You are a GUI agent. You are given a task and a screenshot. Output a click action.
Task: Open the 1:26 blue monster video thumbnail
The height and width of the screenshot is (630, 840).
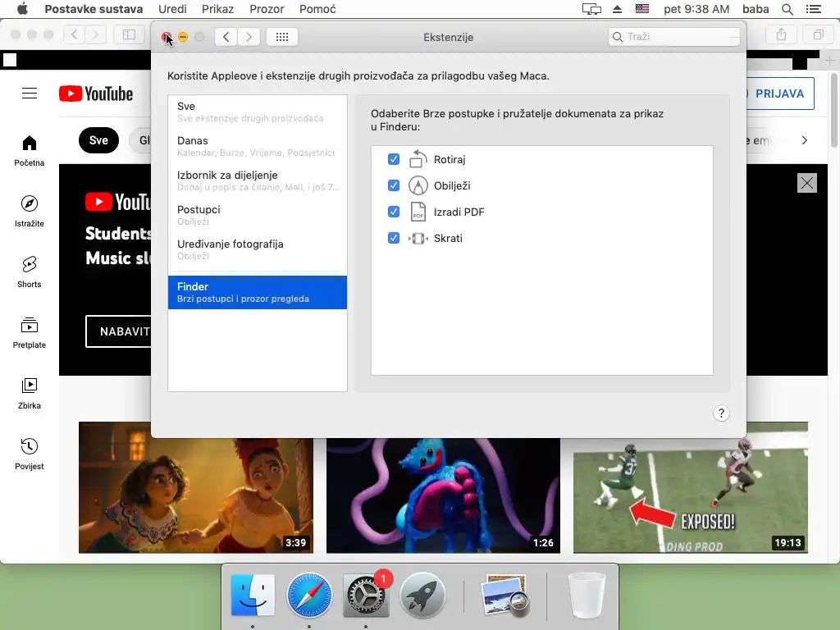point(443,495)
